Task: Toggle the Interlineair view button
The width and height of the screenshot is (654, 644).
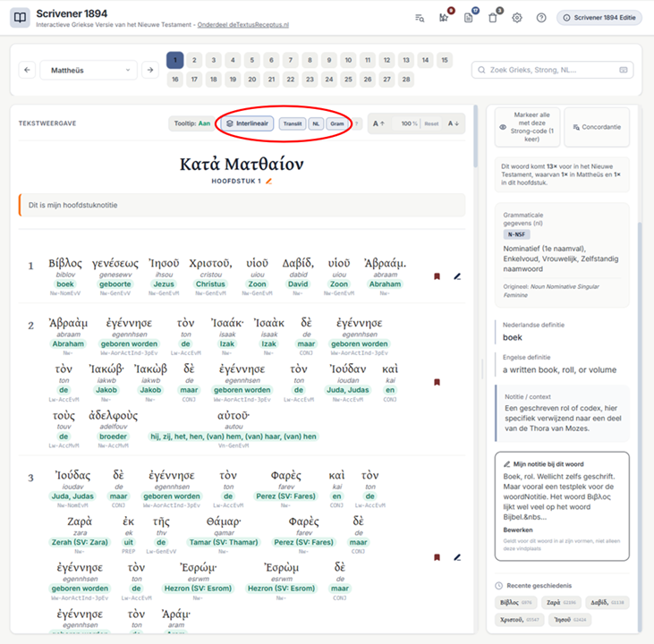Action: [247, 123]
